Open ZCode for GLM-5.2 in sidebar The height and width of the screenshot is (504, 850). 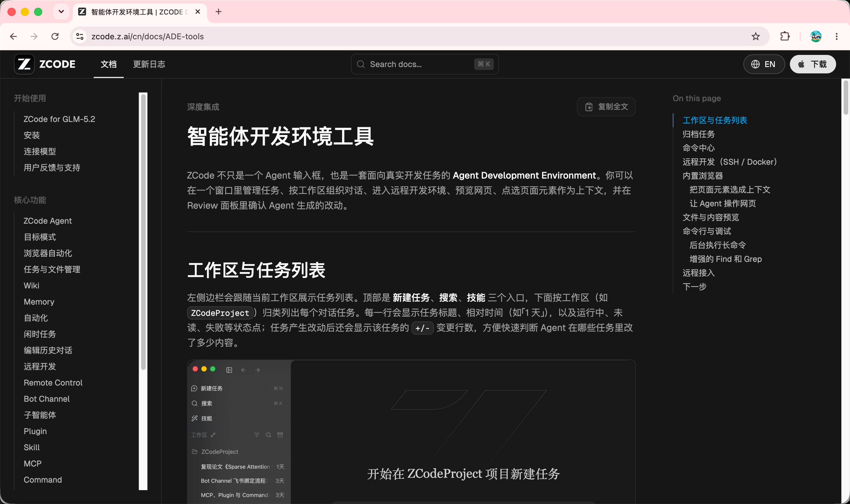coord(60,119)
